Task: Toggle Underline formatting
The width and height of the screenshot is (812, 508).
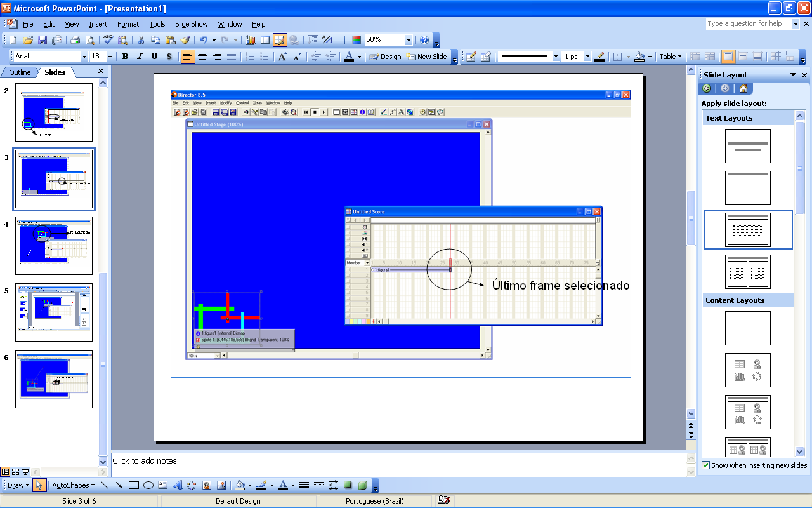Action: pyautogui.click(x=154, y=57)
